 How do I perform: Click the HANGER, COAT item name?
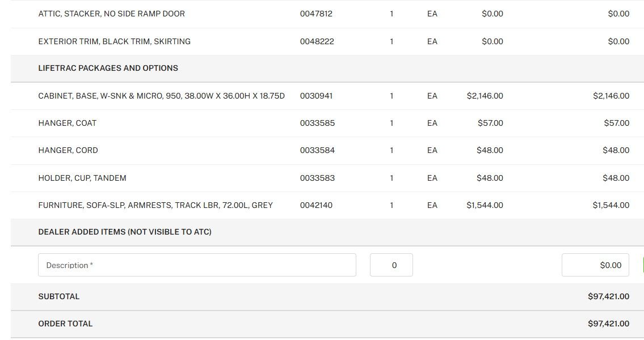pos(67,123)
